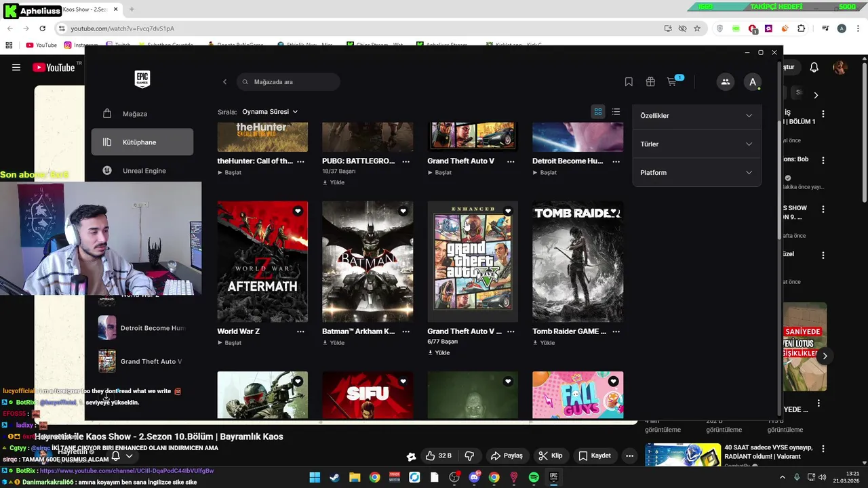Go back with the arrow beside store search
Viewport: 868px width, 488px height.
click(225, 82)
